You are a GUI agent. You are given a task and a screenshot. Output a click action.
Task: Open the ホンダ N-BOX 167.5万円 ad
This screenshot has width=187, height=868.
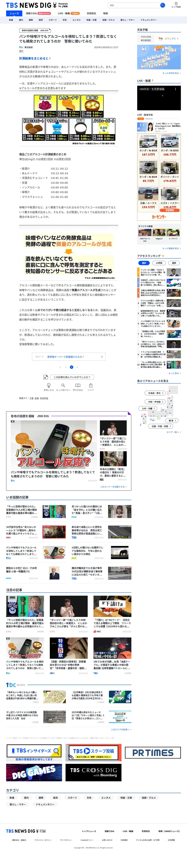pos(148,146)
